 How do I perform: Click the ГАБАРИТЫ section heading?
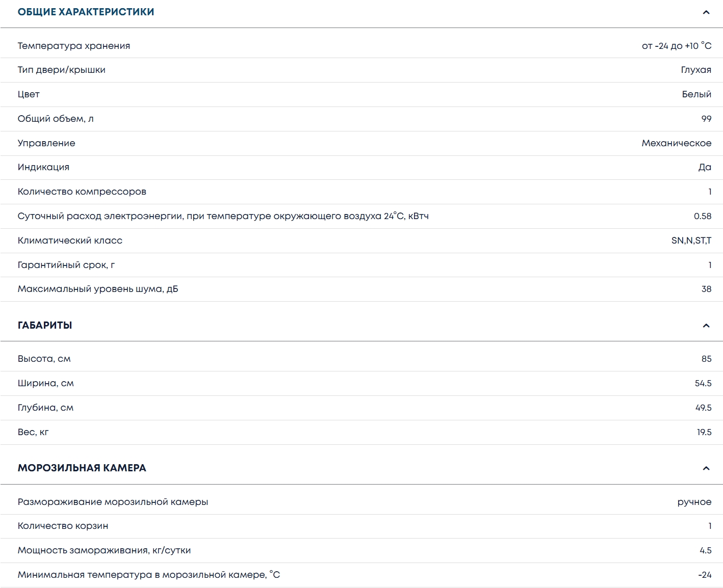tap(45, 325)
